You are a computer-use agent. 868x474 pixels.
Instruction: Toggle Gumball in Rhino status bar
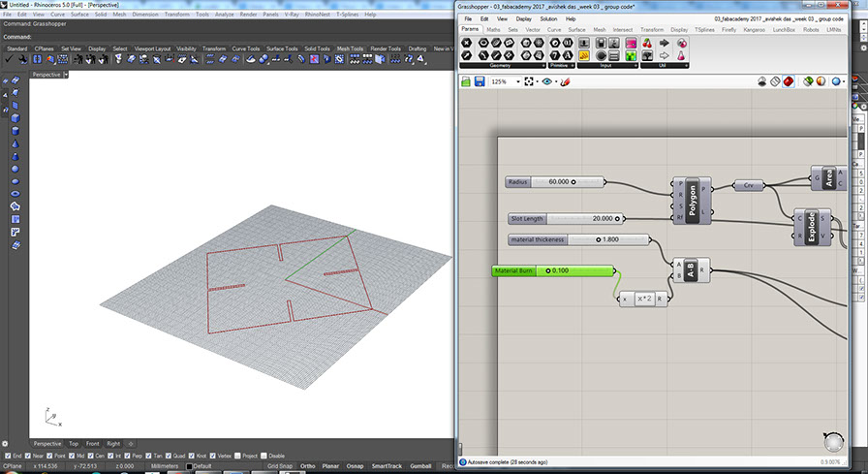(420, 466)
